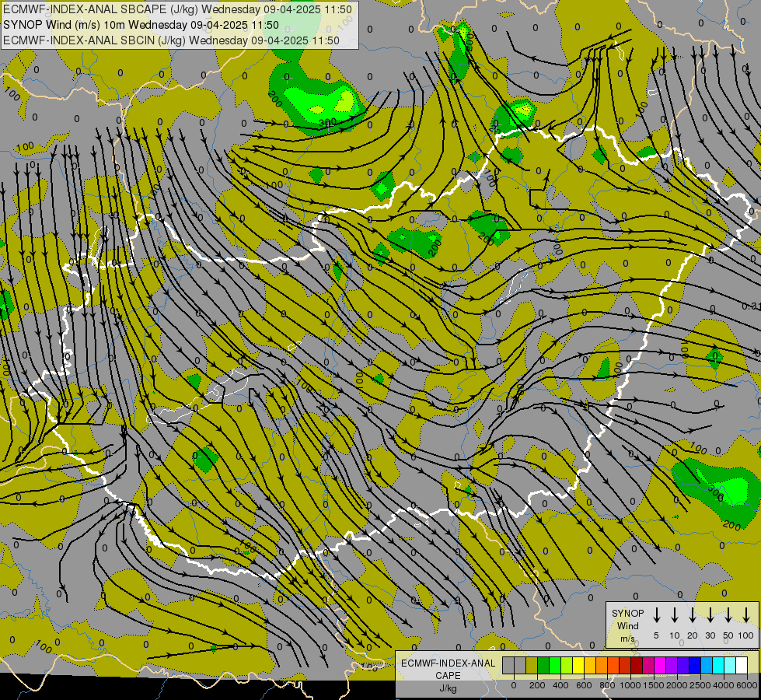The width and height of the screenshot is (761, 700).
Task: Click the 1000 tick label on CAPE scale
Action: (x=630, y=685)
